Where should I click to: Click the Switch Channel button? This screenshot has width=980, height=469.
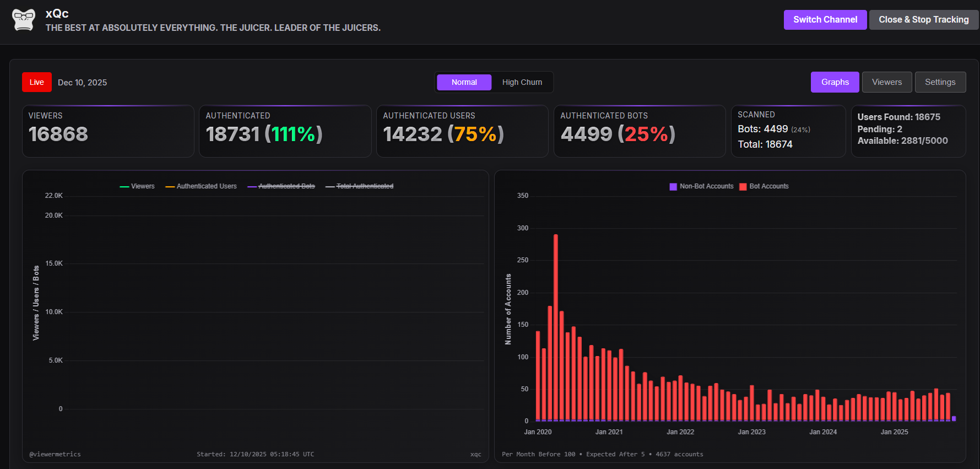[x=825, y=20]
